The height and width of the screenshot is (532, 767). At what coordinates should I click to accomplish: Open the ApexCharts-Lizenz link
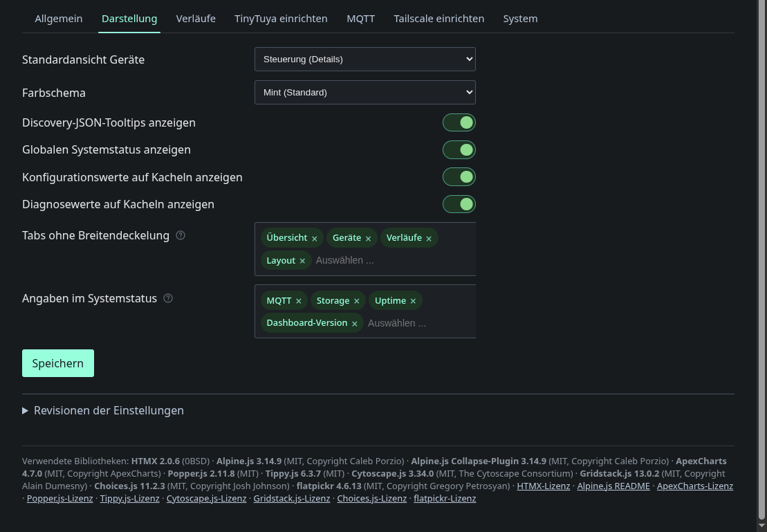pos(694,486)
